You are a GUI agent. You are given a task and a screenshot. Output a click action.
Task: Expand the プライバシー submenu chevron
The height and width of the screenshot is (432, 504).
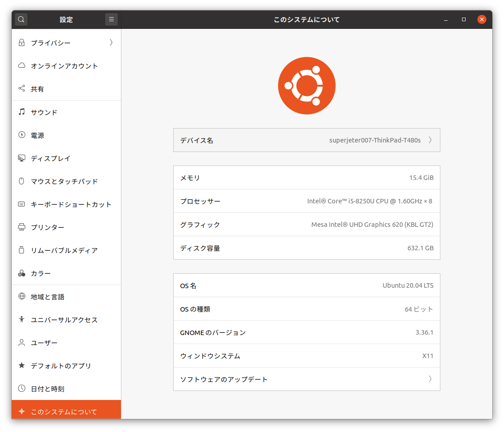point(111,42)
